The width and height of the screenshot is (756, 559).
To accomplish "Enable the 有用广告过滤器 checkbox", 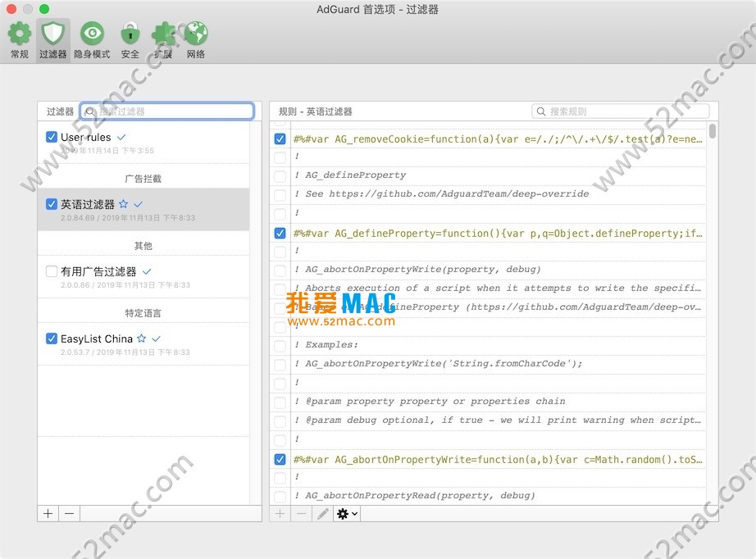I will (x=52, y=271).
